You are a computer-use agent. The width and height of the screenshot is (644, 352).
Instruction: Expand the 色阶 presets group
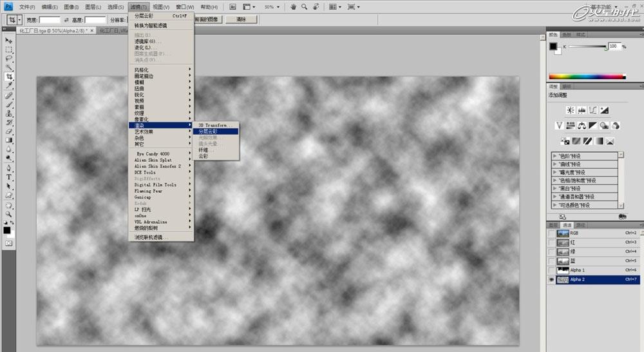point(554,156)
